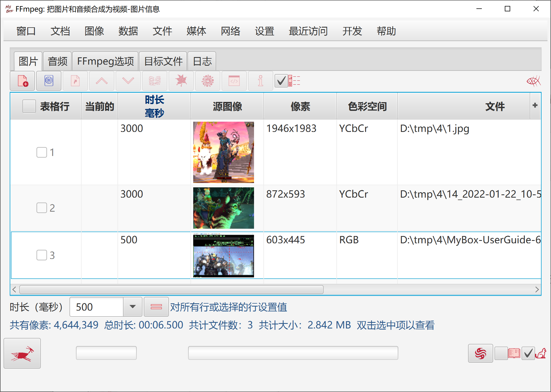551x392 pixels.
Task: Move selected row up with chevron button
Action: [102, 81]
